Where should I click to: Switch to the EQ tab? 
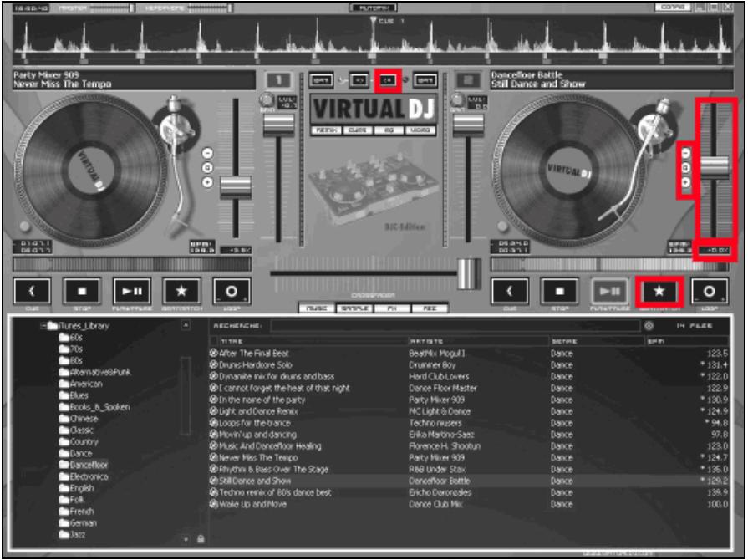tap(389, 130)
